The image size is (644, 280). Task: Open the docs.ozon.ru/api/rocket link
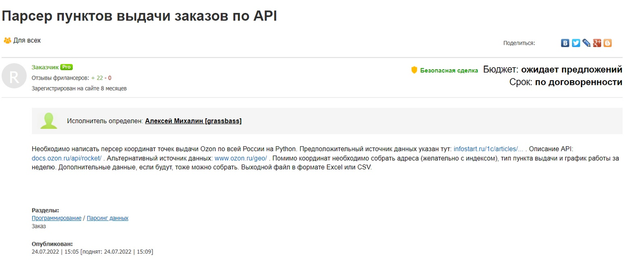click(67, 158)
